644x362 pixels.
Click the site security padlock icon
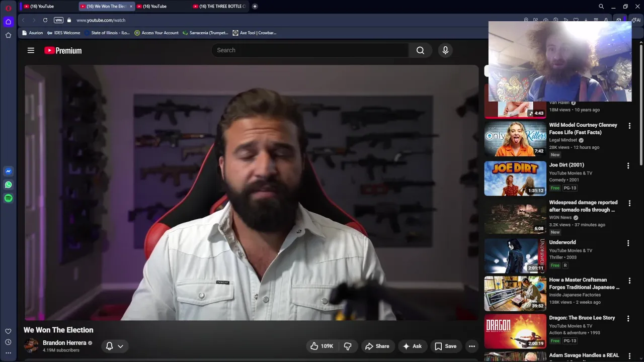(69, 20)
